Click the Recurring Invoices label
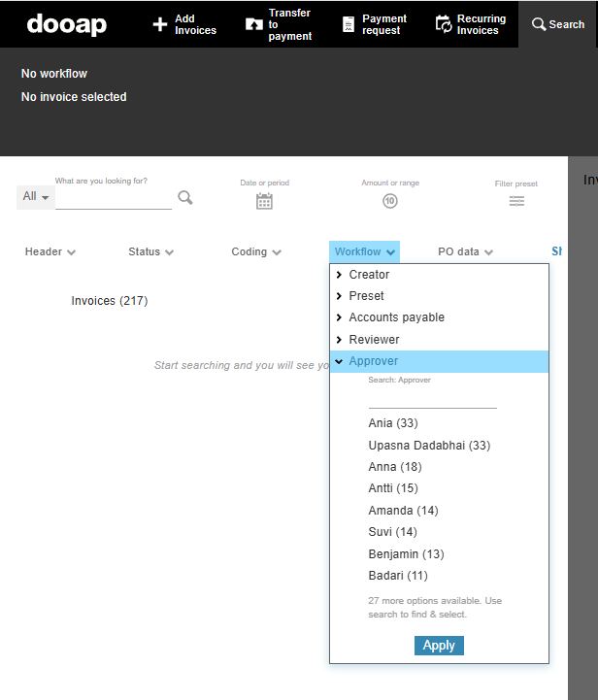The height and width of the screenshot is (700, 598). click(x=482, y=24)
